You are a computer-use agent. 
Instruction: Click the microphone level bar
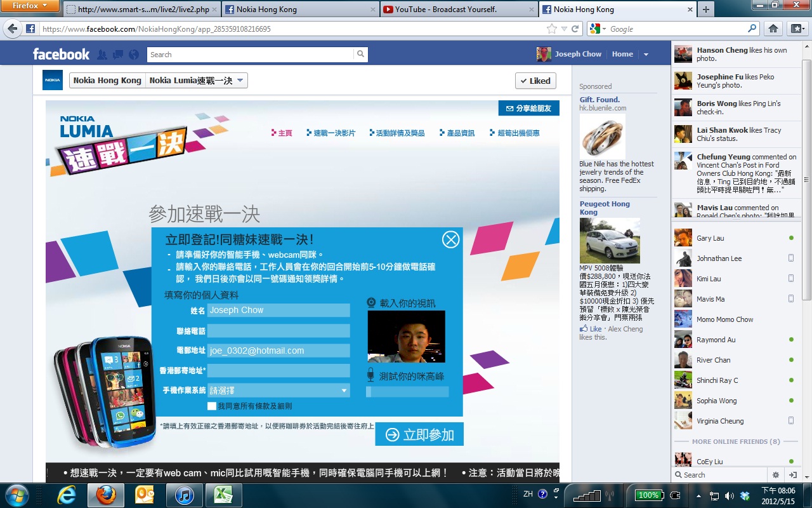[407, 392]
